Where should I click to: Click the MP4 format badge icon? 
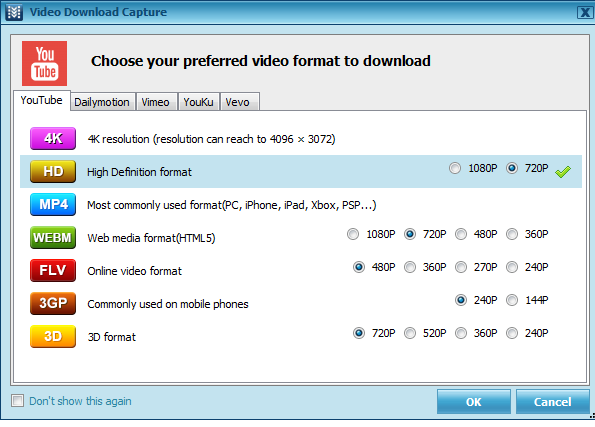(53, 205)
